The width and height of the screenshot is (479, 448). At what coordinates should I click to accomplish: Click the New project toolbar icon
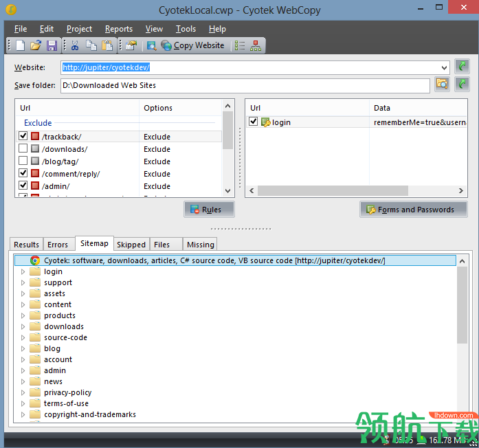[x=20, y=45]
